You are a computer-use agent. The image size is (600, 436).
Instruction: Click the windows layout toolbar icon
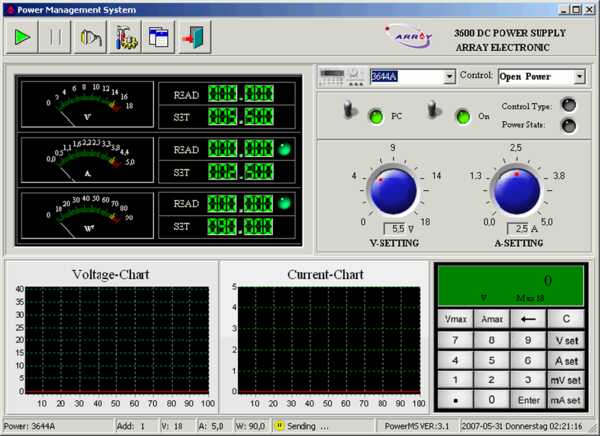click(158, 37)
